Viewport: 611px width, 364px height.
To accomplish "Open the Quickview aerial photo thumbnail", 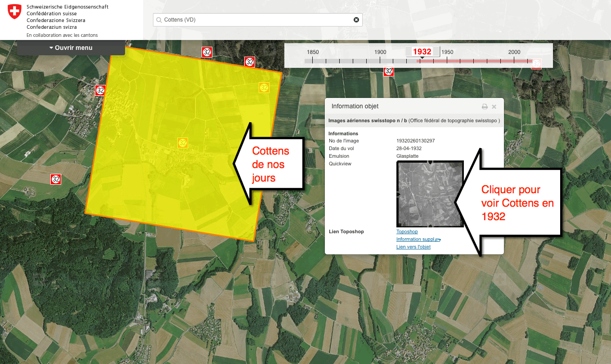I will coord(430,194).
